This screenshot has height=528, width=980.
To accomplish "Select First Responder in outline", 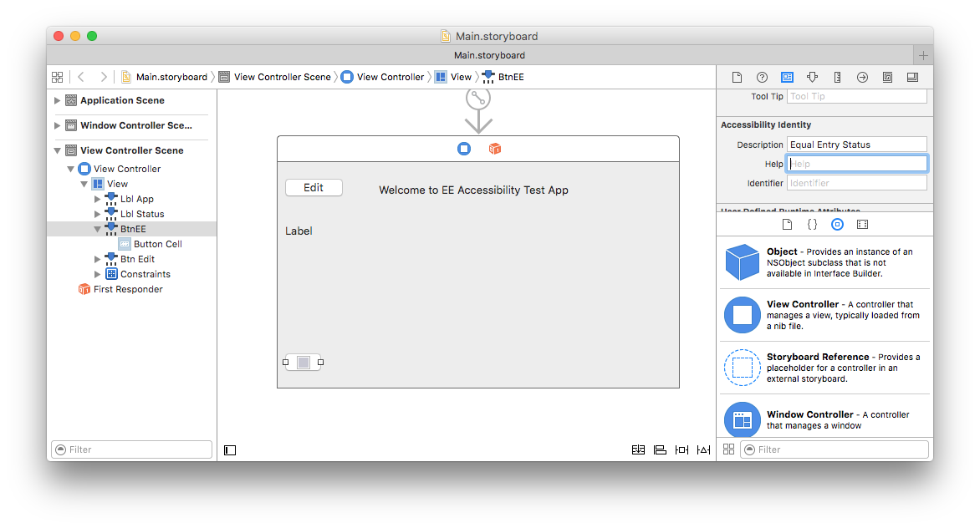I will point(120,289).
